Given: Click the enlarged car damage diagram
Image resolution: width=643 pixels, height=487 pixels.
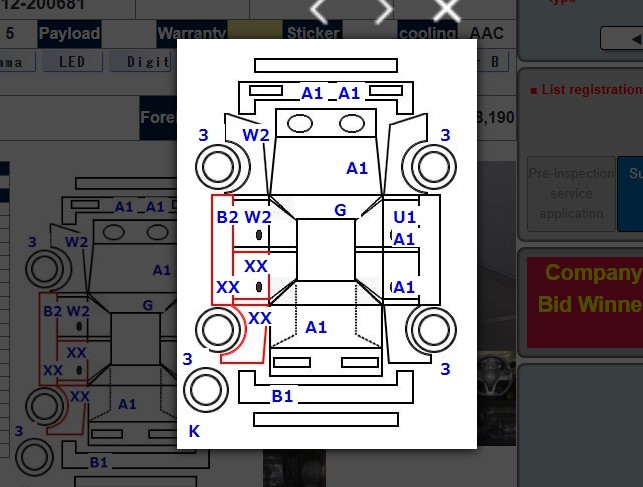Looking at the screenshot, I should tap(327, 244).
